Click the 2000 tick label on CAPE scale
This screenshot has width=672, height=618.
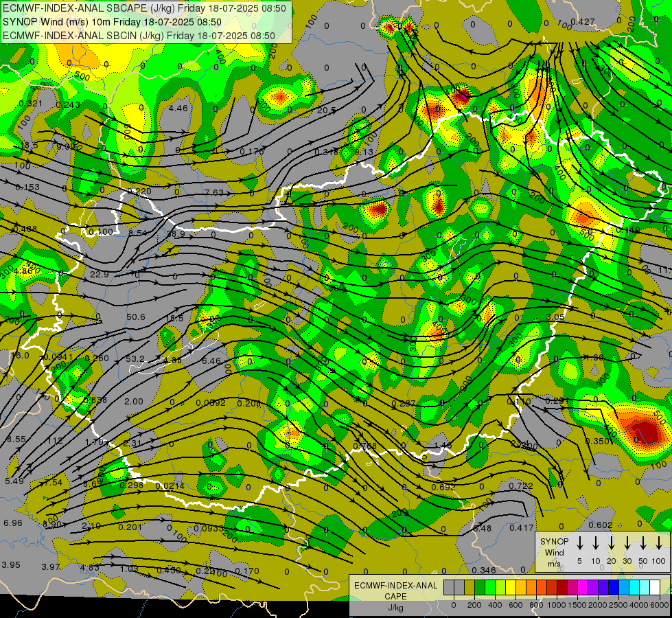(x=598, y=605)
